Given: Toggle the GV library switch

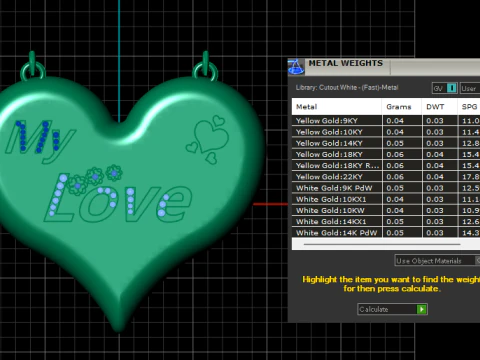Looking at the screenshot, I should tap(445, 88).
